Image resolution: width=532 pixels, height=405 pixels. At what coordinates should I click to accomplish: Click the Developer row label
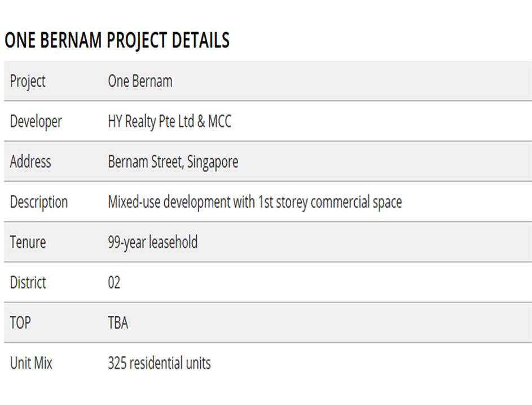pyautogui.click(x=36, y=121)
